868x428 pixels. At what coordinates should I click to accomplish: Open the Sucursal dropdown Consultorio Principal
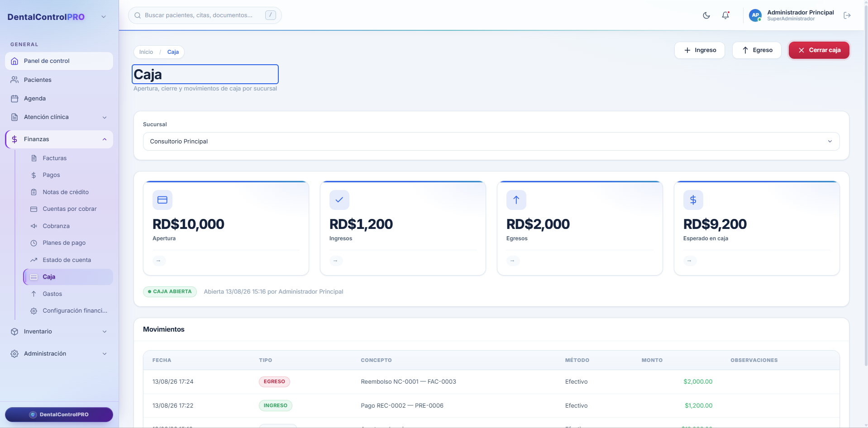point(491,141)
